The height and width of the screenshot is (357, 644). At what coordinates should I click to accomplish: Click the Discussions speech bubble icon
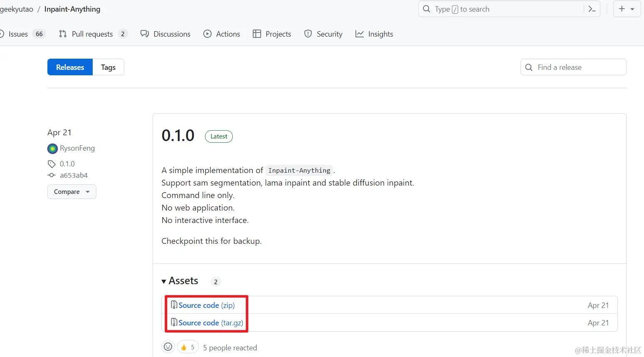coord(145,34)
